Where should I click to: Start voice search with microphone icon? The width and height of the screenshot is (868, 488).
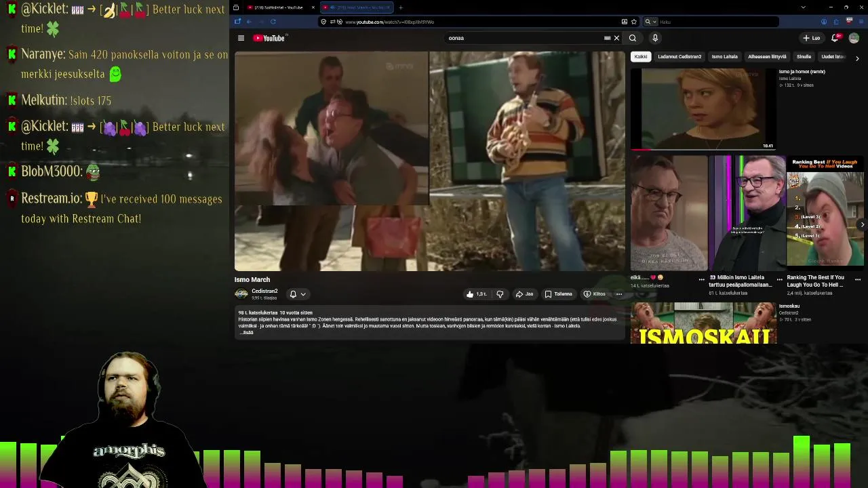[x=655, y=38]
